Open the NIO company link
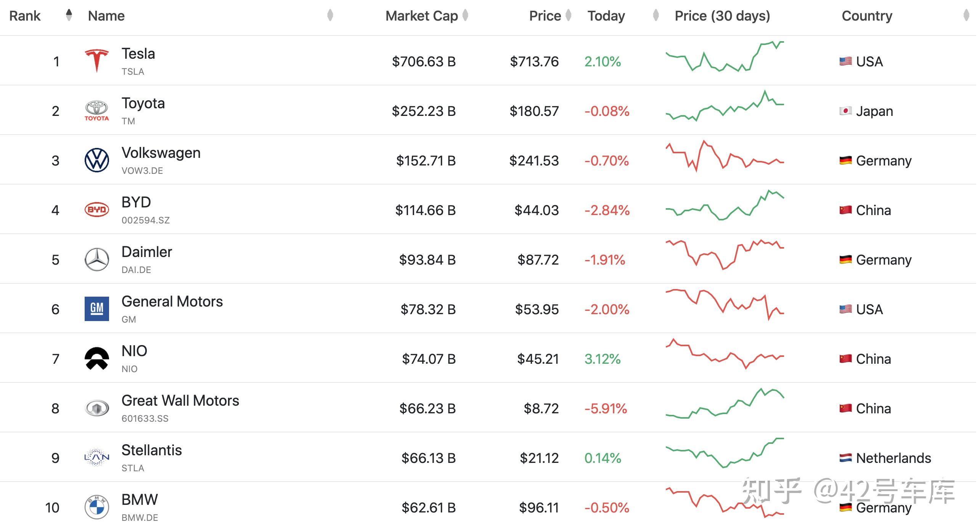 click(134, 351)
